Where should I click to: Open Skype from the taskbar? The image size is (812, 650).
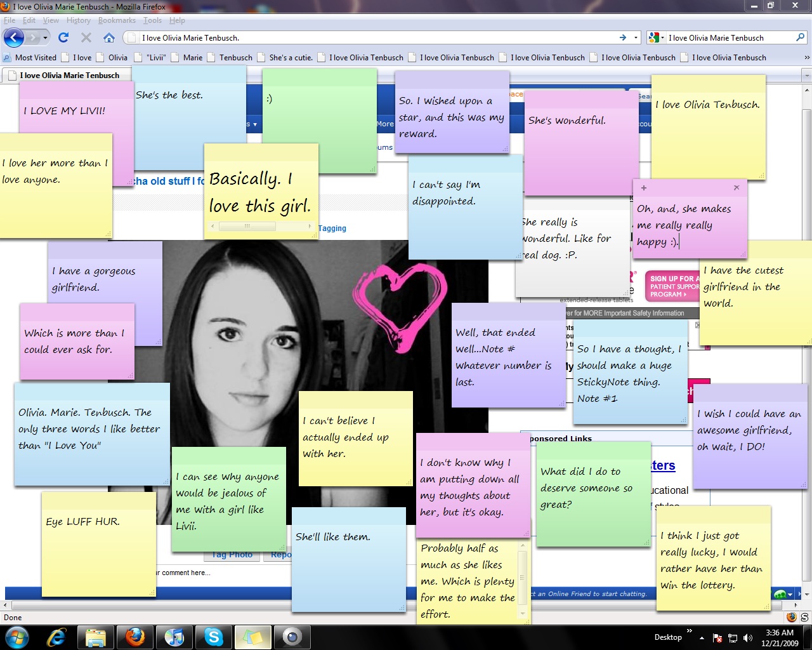(214, 637)
